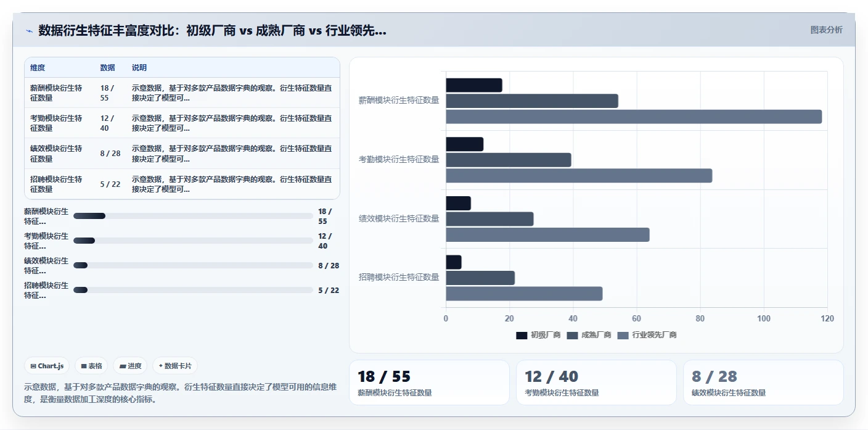Click the 初级厂商 bar for 考勤模块 in chart
Viewport: 868px width, 430px height.
pos(465,144)
